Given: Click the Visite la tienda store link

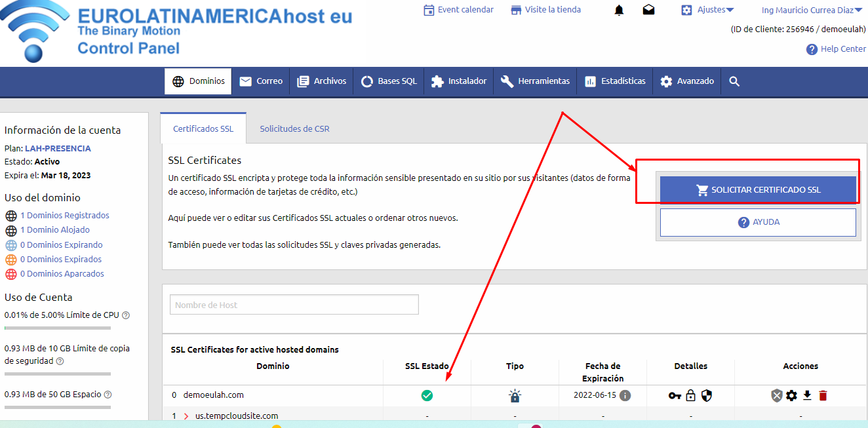Looking at the screenshot, I should point(545,10).
